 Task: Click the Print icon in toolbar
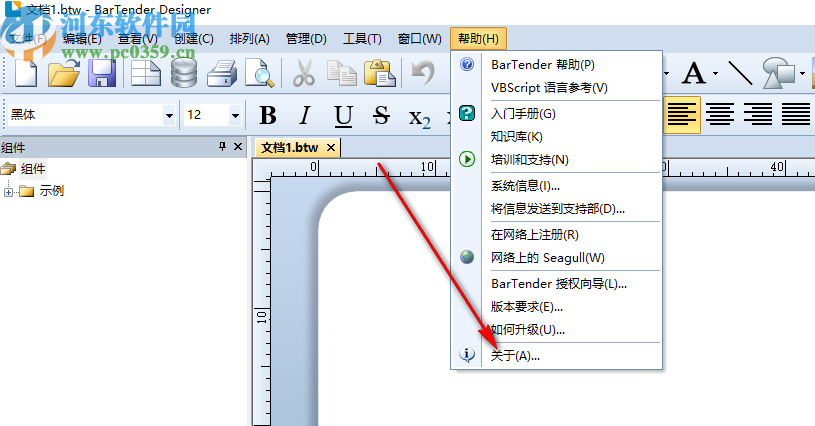click(222, 73)
